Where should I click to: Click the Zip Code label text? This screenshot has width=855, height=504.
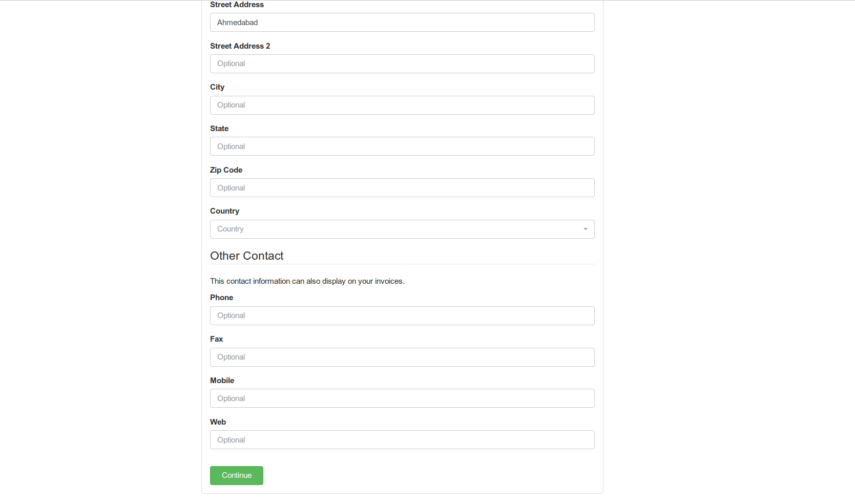click(x=226, y=170)
